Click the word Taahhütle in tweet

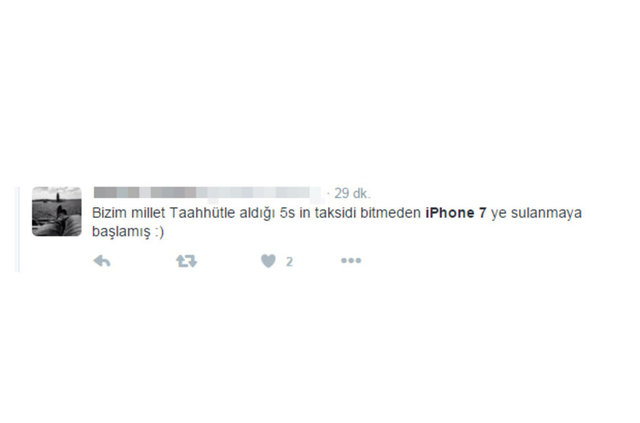[202, 213]
